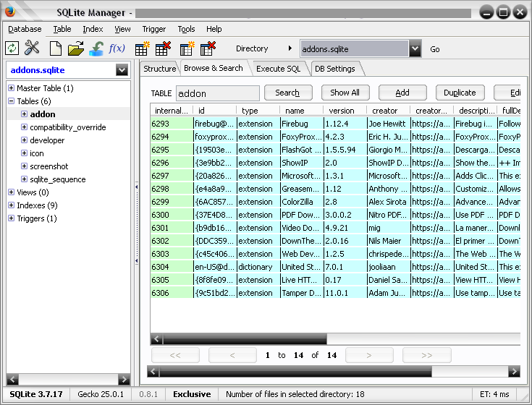532x405 pixels.
Task: Sort by the creator column header
Action: pos(388,111)
